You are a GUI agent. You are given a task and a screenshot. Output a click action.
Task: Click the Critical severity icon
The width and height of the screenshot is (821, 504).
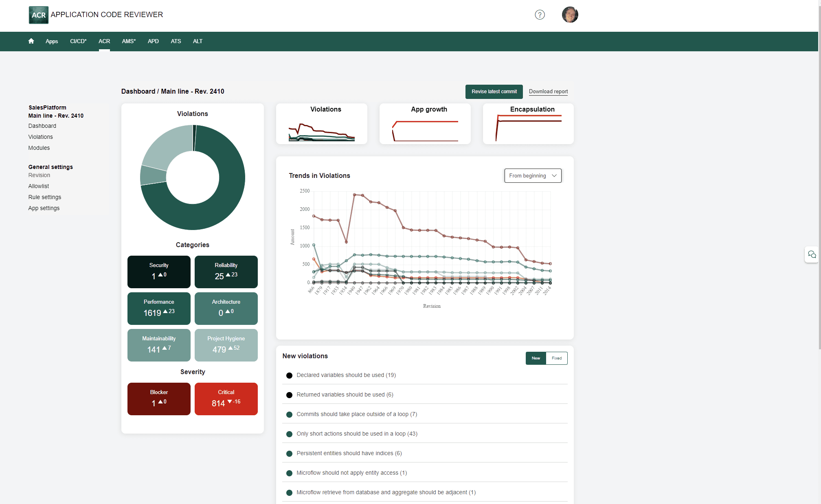(226, 399)
